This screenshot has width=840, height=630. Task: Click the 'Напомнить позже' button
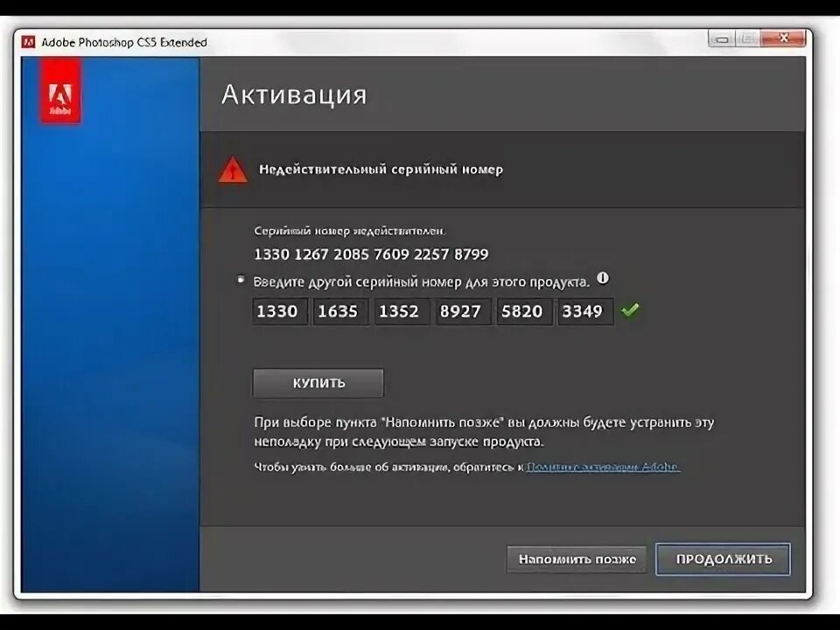[577, 559]
